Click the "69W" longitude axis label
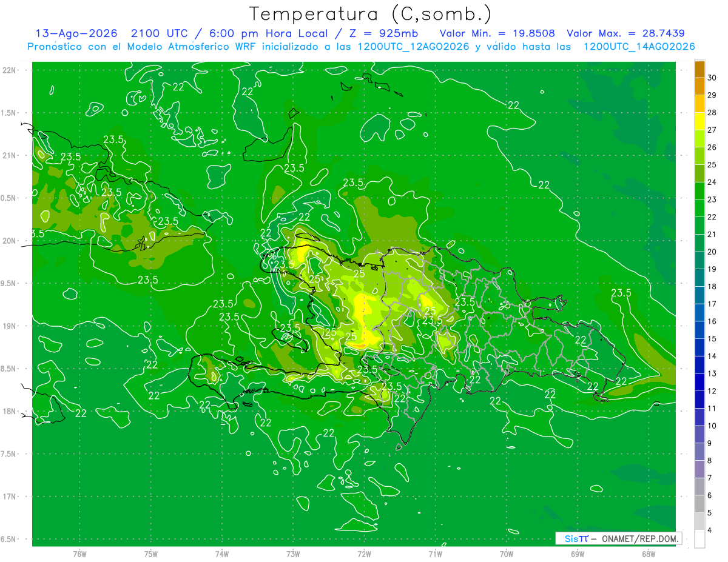 [x=578, y=554]
